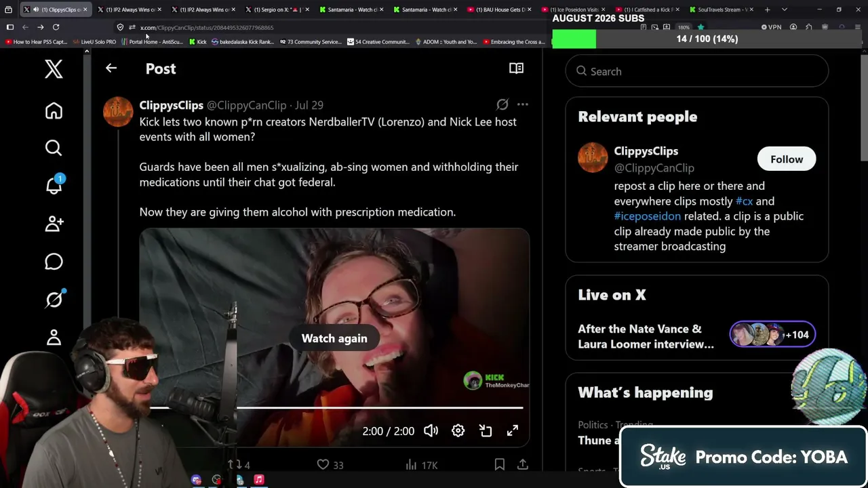Mute the video volume
The image size is (868, 488).
coord(431,430)
